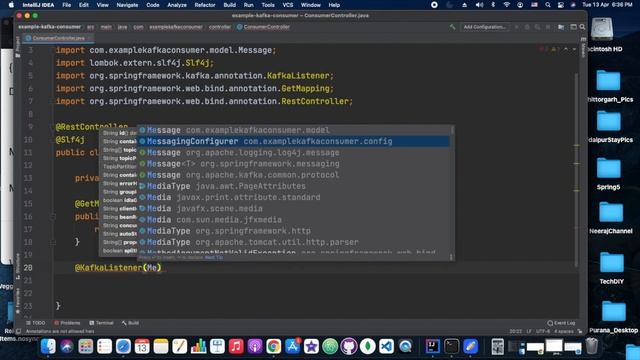Click the ConsumerController breadcrumb
Viewport: 640px width, 360px height.
coord(263,27)
